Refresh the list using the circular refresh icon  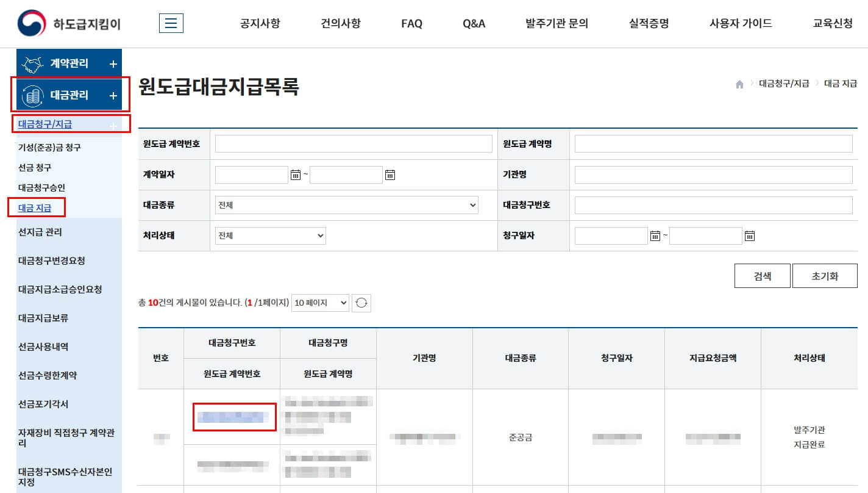coord(361,303)
